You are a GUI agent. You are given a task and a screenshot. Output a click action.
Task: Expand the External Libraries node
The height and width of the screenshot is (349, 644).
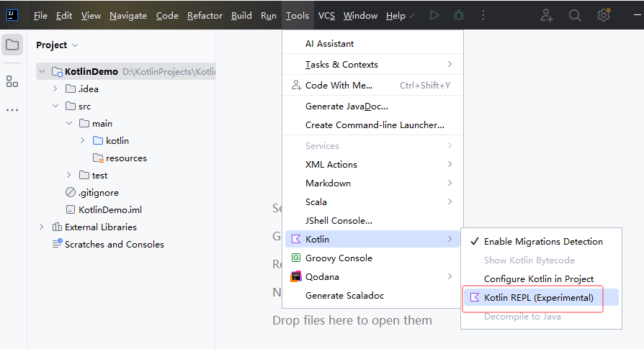tap(42, 227)
